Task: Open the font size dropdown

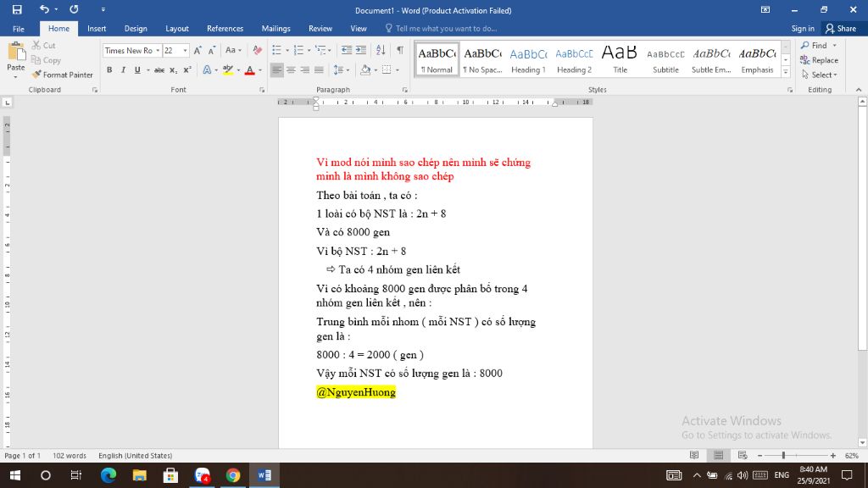Action: point(186,50)
